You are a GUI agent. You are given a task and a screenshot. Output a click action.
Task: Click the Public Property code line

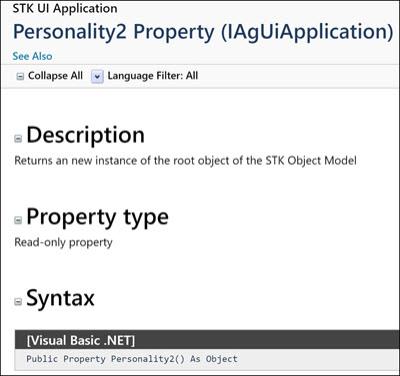pos(132,359)
